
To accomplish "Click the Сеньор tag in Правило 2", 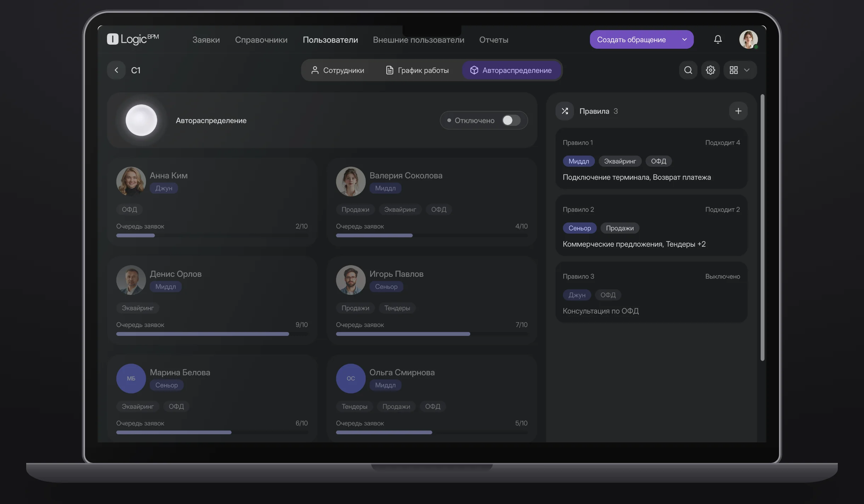I will [580, 228].
